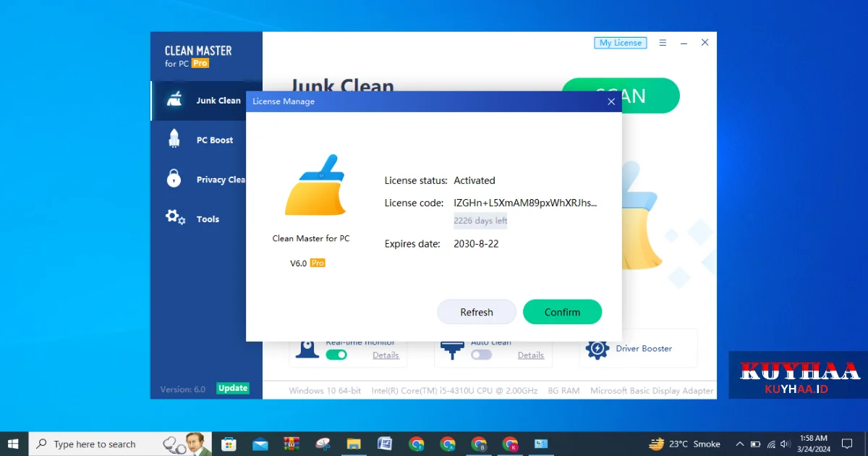This screenshot has width=868, height=456.
Task: Open Chrome with profile badge I
Action: tap(416, 444)
